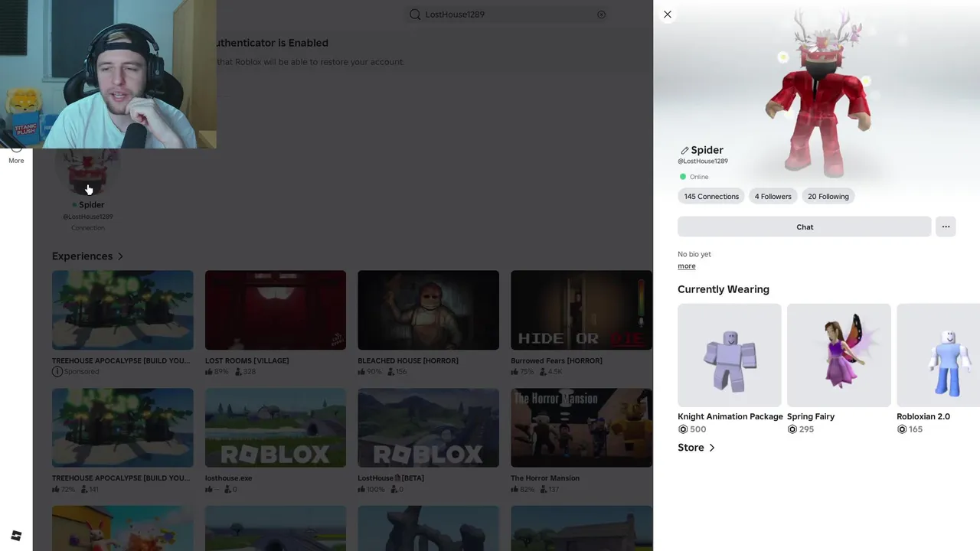
Task: Click the Robloxian 2.0 title text
Action: pyautogui.click(x=923, y=417)
